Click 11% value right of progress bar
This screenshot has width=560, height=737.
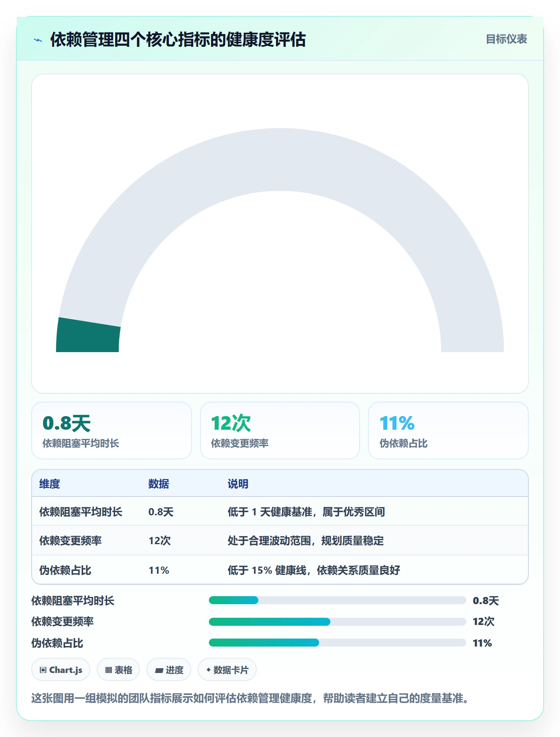tap(482, 643)
